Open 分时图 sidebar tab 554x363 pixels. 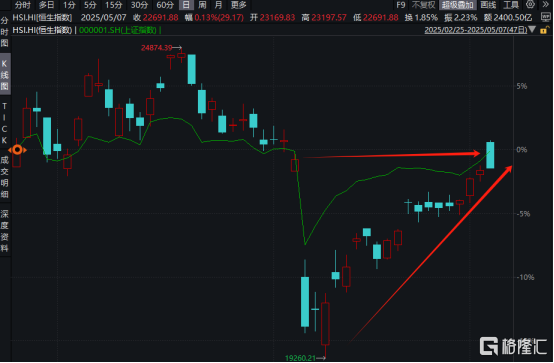pos(5,32)
